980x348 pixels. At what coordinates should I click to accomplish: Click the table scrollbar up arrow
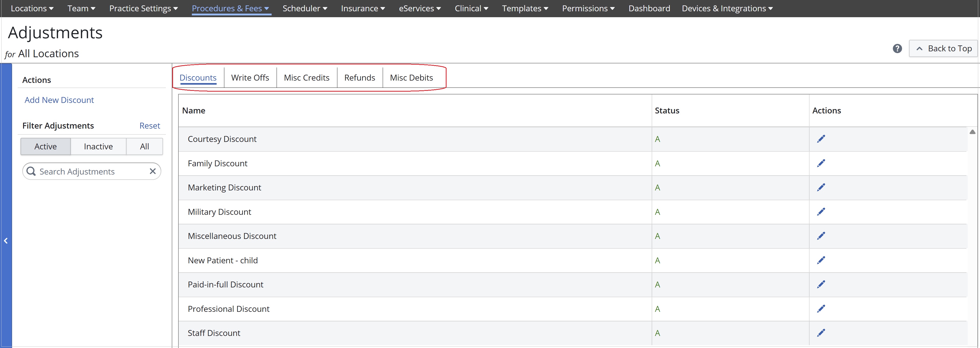(972, 132)
